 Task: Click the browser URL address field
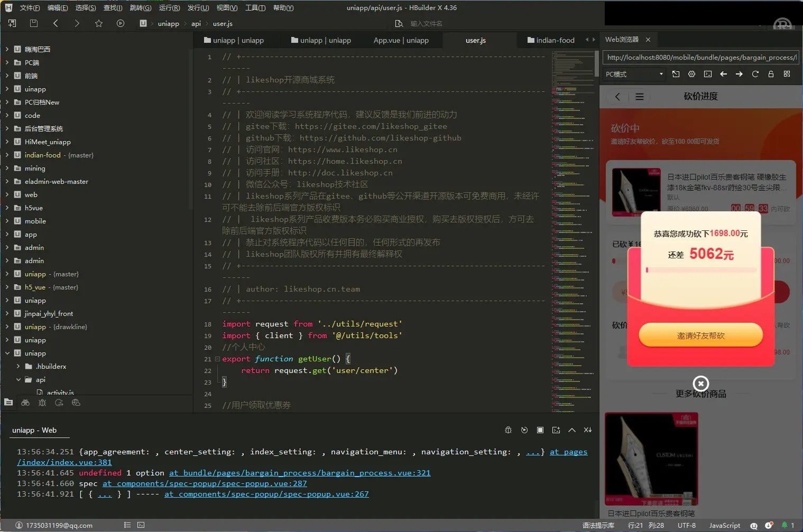coord(700,57)
